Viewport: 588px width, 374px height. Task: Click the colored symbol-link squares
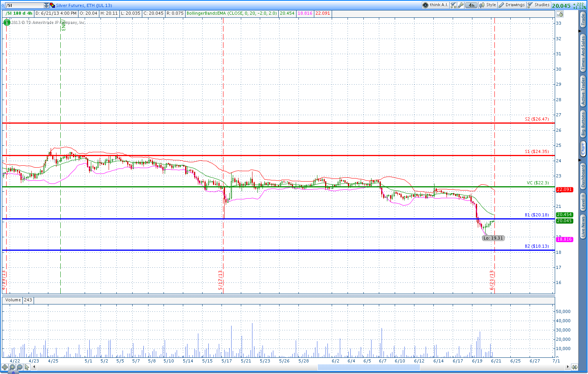[x=52, y=5]
